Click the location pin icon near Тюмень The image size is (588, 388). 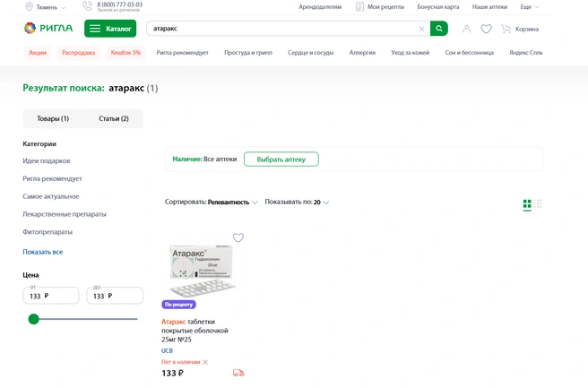coord(29,7)
